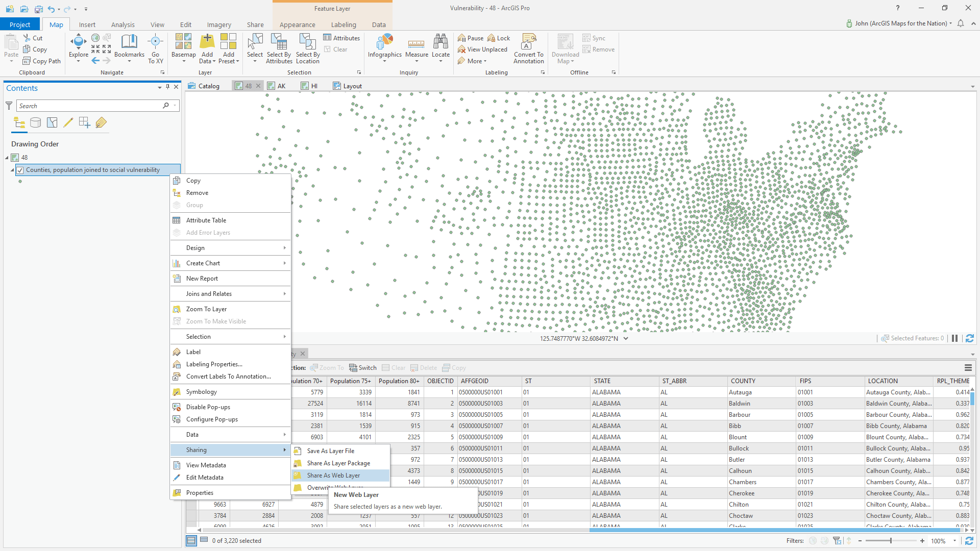Choose Share As Web Layer
This screenshot has width=980, height=551.
click(x=333, y=475)
